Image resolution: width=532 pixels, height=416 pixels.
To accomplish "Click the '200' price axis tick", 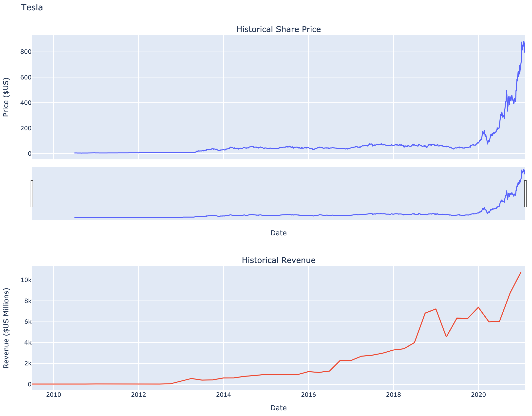I will point(26,128).
